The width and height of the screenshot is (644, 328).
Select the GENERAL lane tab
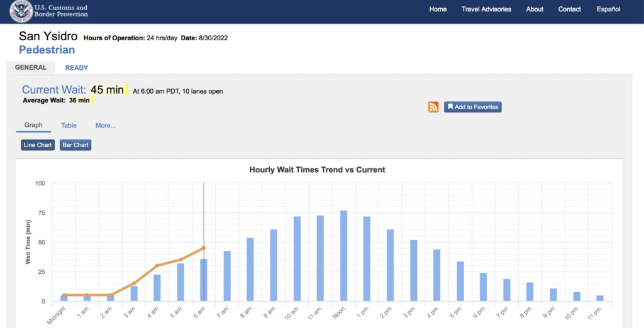pos(31,68)
